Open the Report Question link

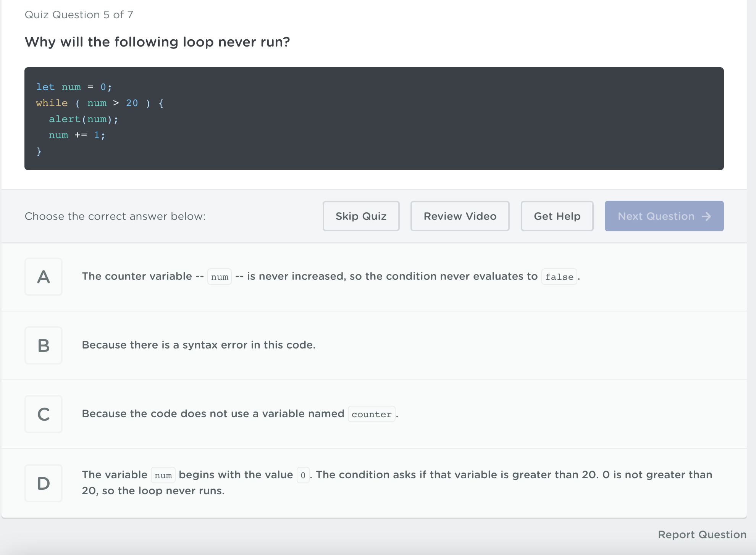point(702,534)
